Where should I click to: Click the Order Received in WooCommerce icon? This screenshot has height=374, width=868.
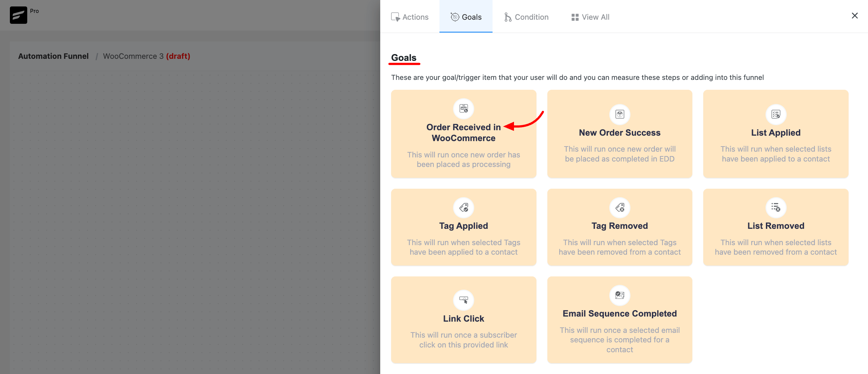pyautogui.click(x=464, y=109)
